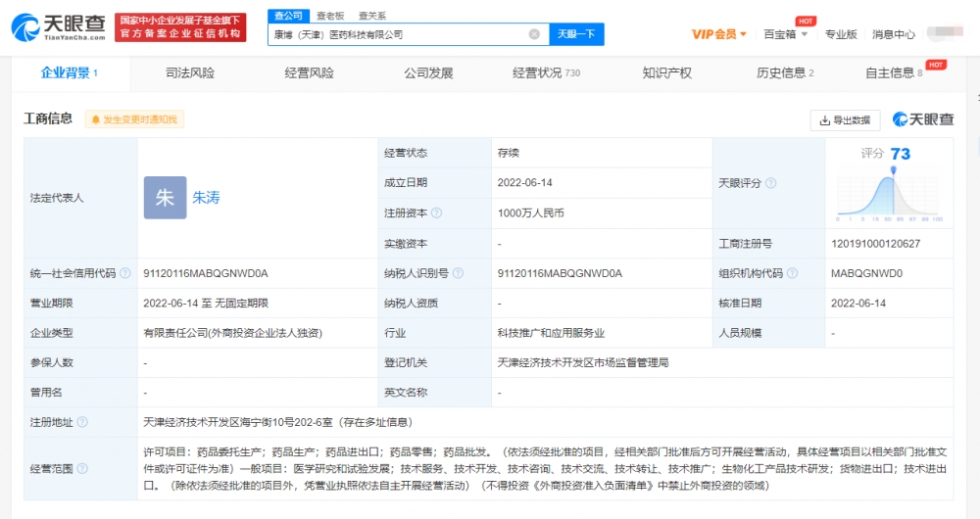
Task: Switch to the 经营风险 tab
Action: click(310, 73)
